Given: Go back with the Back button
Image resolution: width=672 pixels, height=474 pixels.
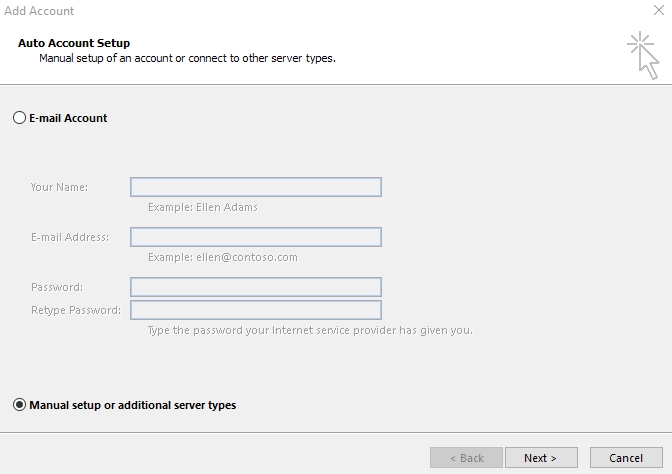Looking at the screenshot, I should pyautogui.click(x=466, y=458).
